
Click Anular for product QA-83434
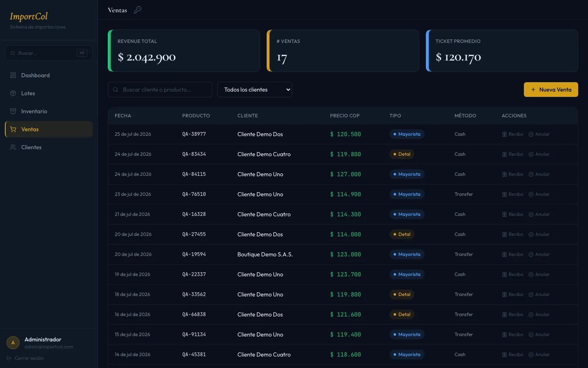[x=539, y=154]
